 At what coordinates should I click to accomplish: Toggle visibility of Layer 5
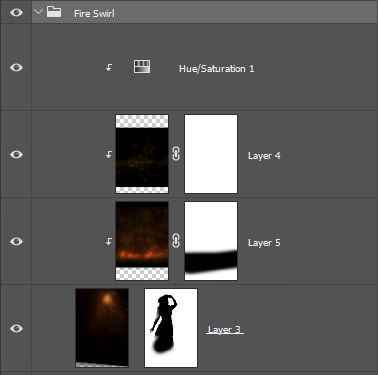[x=16, y=241]
